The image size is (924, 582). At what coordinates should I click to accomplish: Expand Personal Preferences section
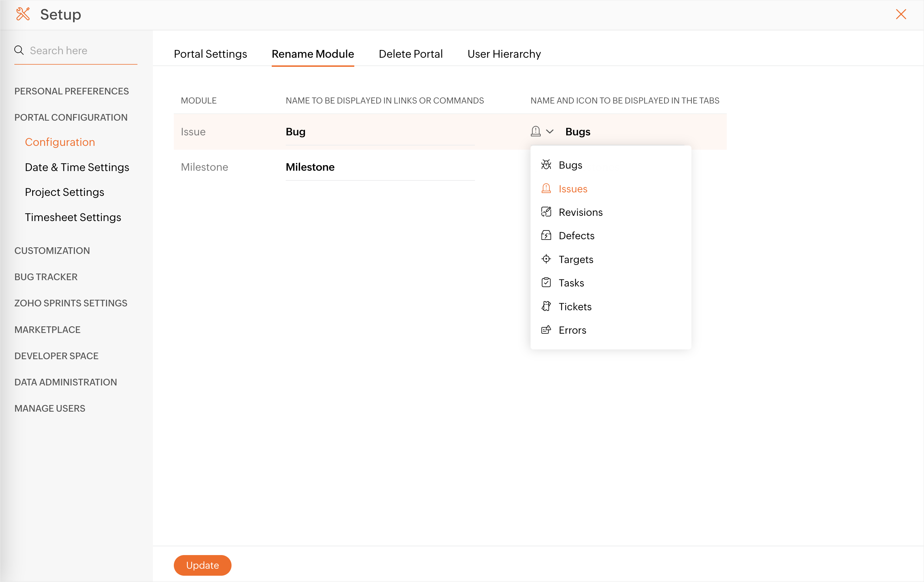point(72,91)
